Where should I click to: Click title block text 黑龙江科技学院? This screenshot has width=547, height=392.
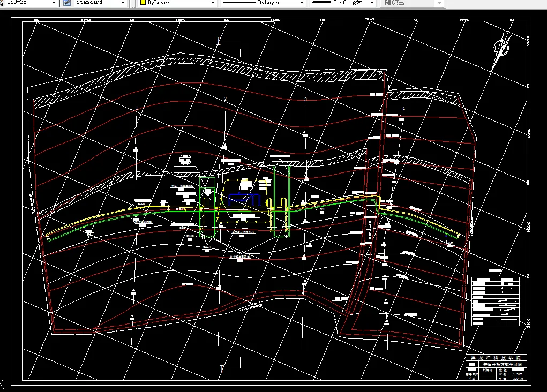(x=496, y=358)
